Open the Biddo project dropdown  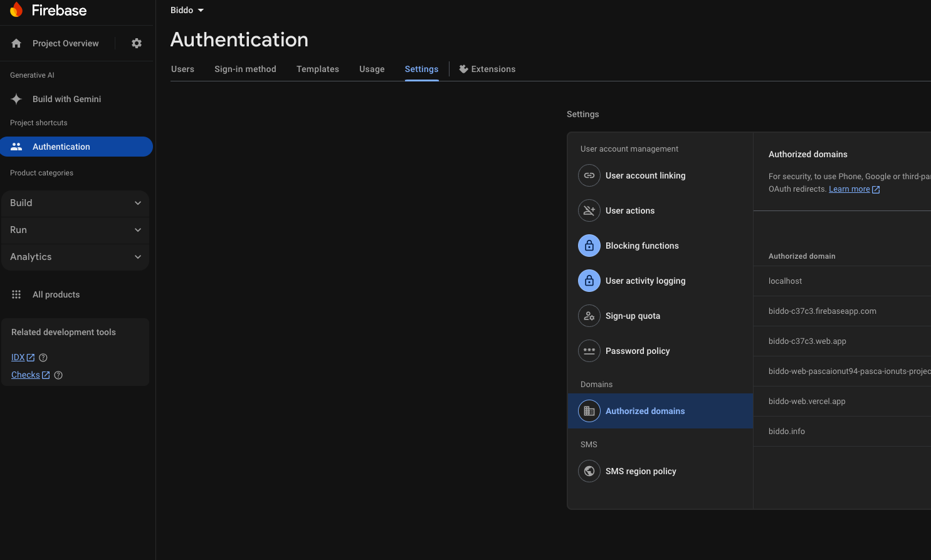click(x=187, y=10)
